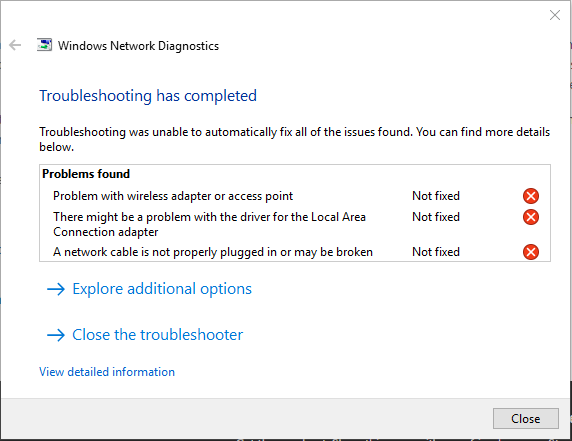Click red error icon for driver problem

pyautogui.click(x=531, y=217)
